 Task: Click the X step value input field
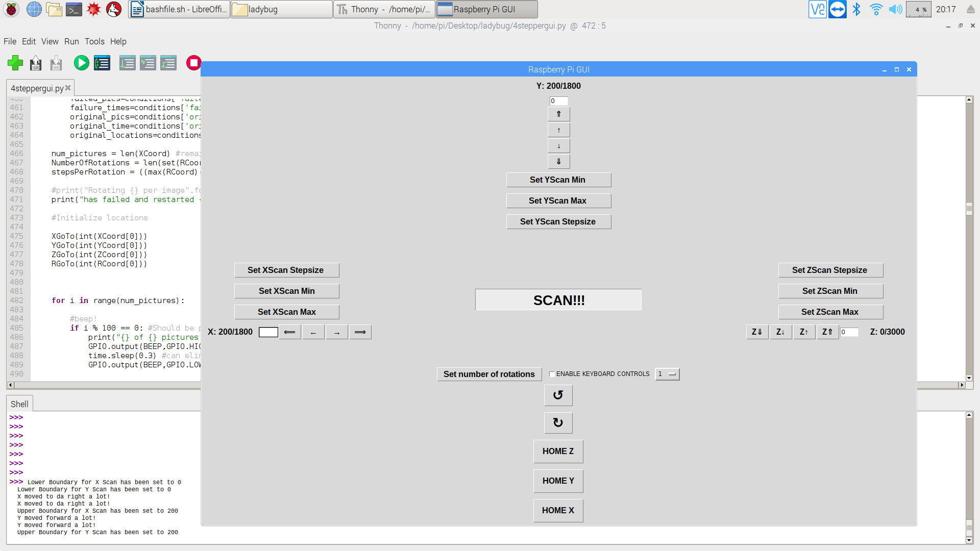[x=268, y=332]
